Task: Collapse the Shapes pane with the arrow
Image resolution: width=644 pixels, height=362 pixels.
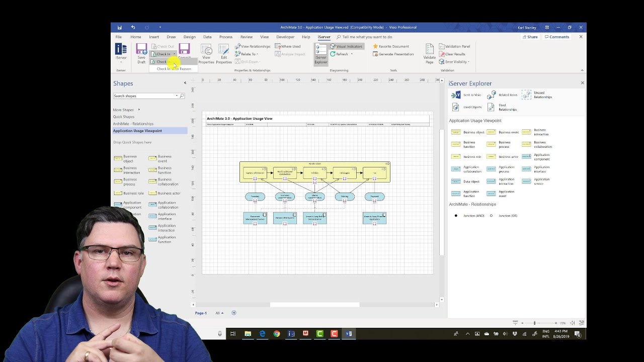Action: [185, 83]
